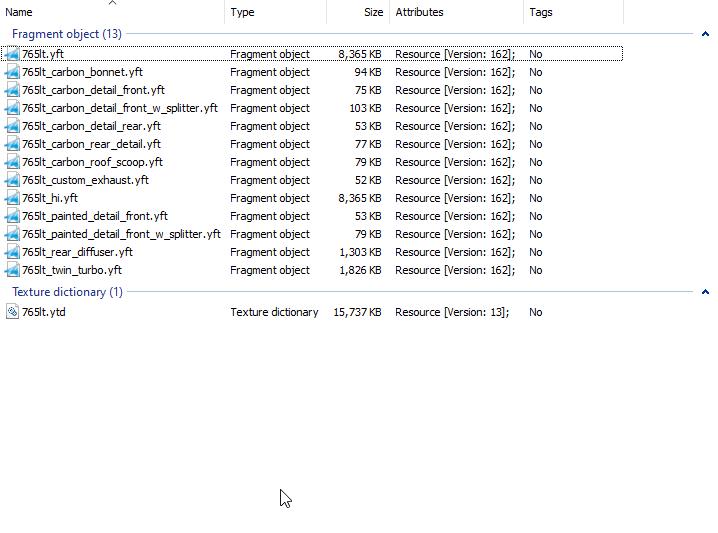
Task: Collapse the Fragment object group arrow
Action: (x=705, y=34)
